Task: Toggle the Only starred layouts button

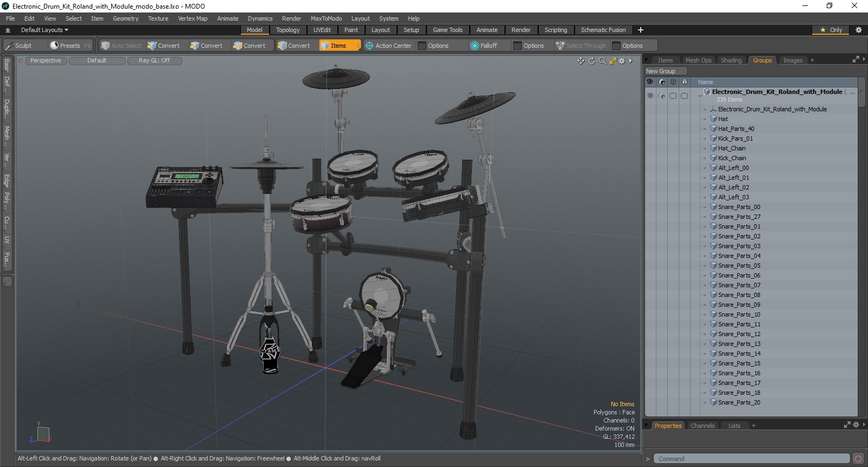Action: point(831,30)
